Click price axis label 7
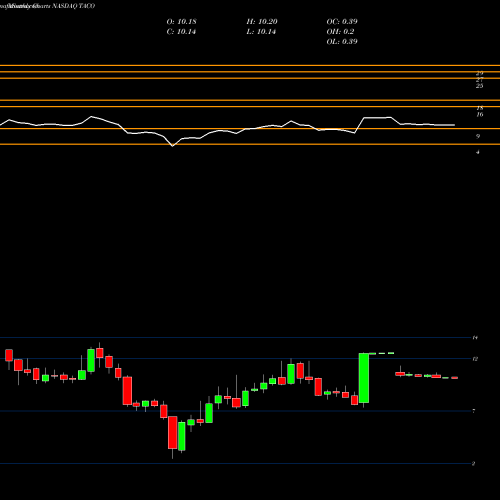 [474, 411]
